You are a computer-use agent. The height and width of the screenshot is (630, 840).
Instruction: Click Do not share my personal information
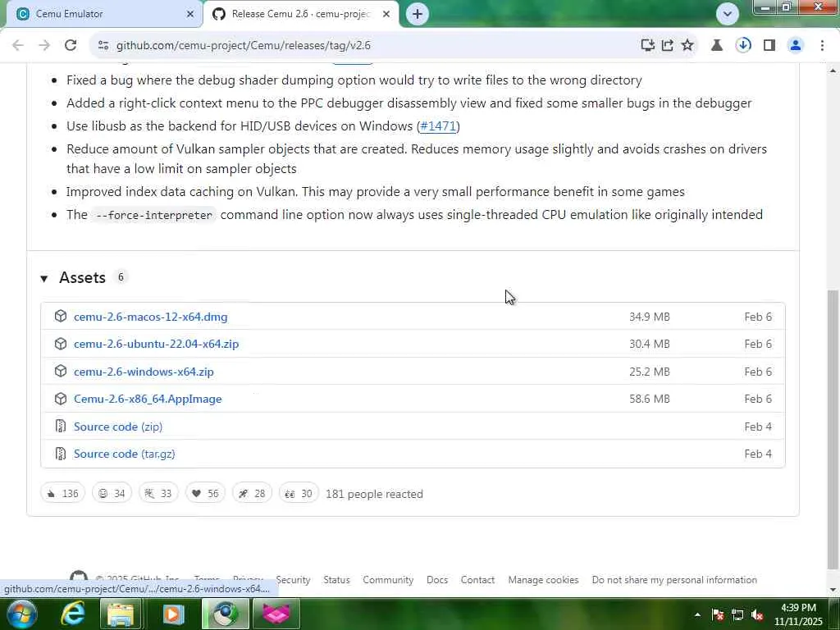click(x=674, y=580)
